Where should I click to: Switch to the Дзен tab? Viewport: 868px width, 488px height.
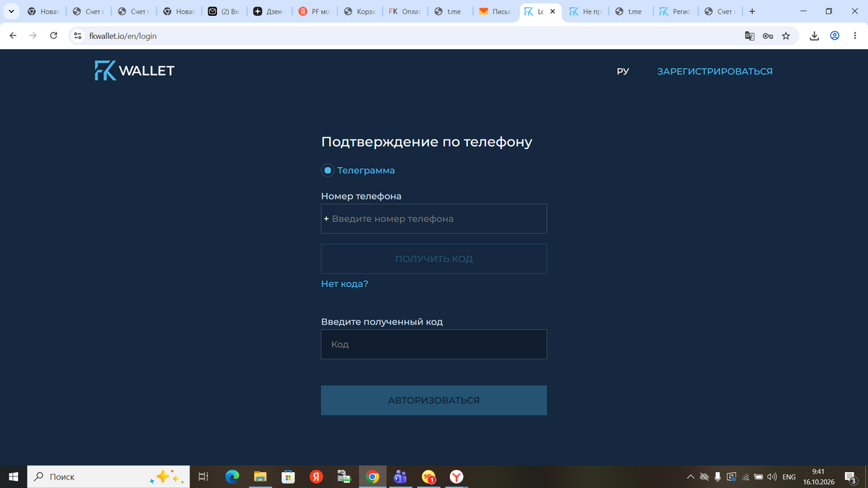pos(269,12)
